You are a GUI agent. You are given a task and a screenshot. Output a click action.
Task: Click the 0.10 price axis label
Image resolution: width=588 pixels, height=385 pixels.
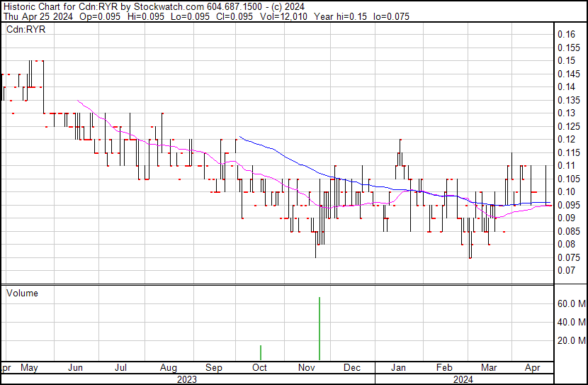tap(566, 191)
